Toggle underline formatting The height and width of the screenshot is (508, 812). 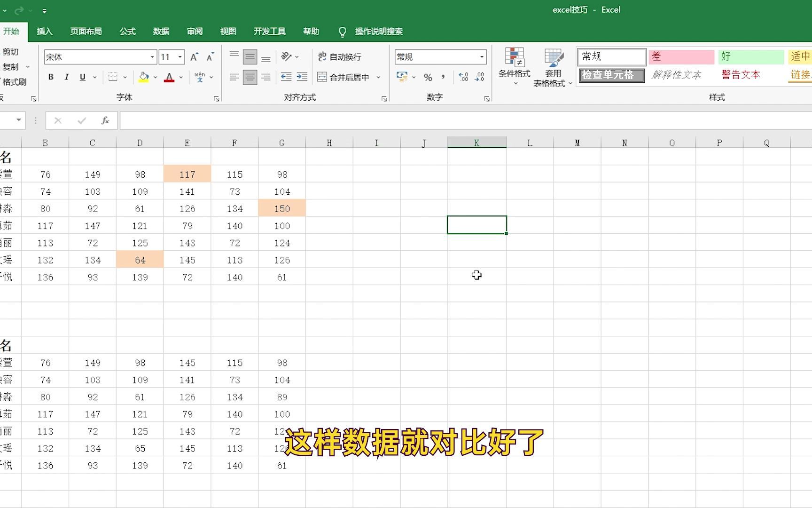click(82, 77)
